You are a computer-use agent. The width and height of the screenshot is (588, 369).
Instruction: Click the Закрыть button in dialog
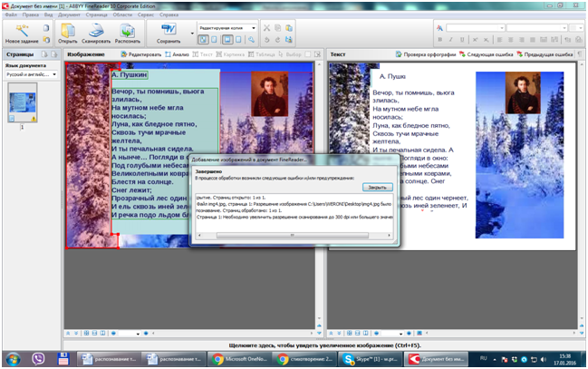[377, 187]
